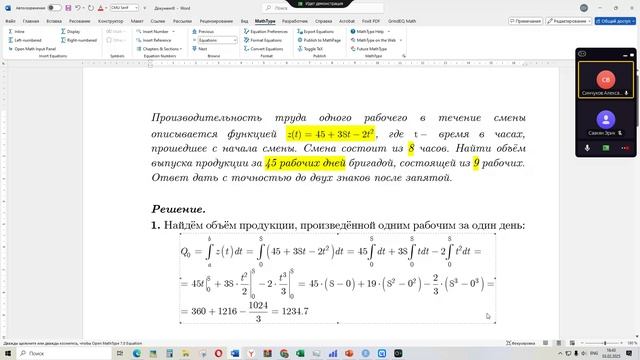Go to Previous equation

[203, 31]
